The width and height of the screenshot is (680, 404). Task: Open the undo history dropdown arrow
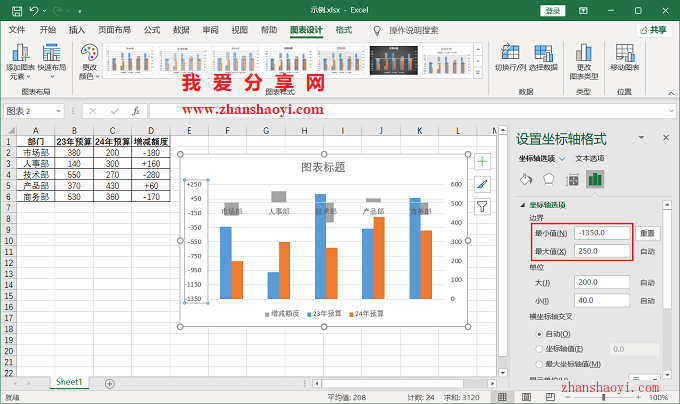(x=44, y=11)
